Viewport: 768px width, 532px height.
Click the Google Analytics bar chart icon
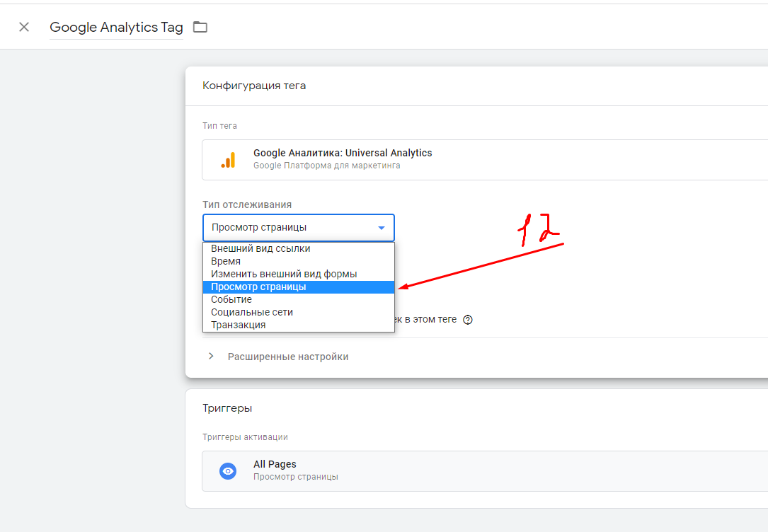[x=228, y=160]
